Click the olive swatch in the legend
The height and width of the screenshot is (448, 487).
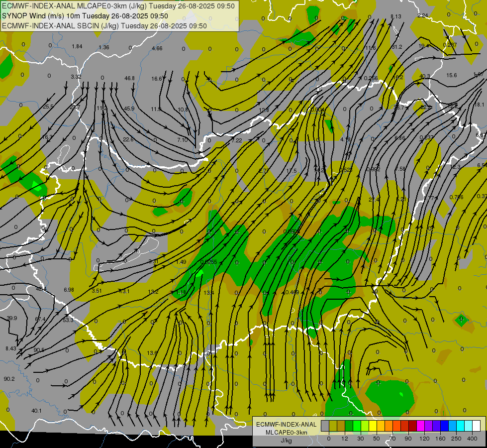click(333, 426)
